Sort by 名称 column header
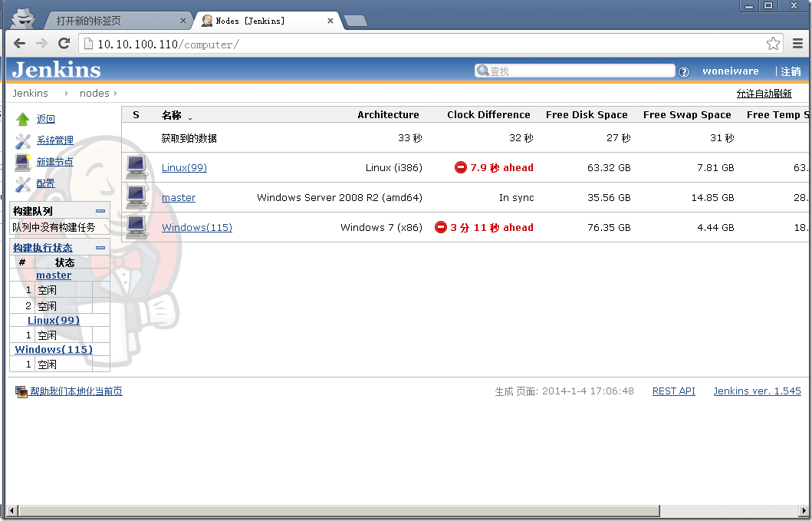812x521 pixels. 172,115
